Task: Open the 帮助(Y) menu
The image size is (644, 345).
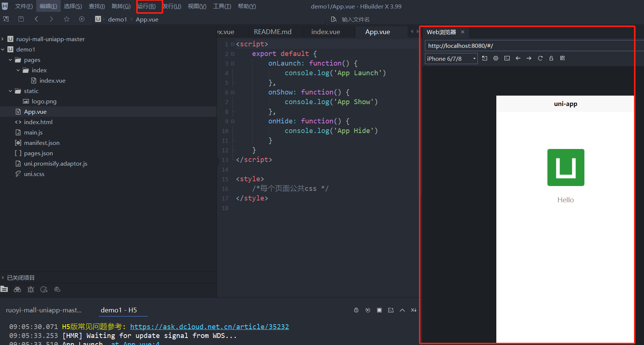Action: 247,6
